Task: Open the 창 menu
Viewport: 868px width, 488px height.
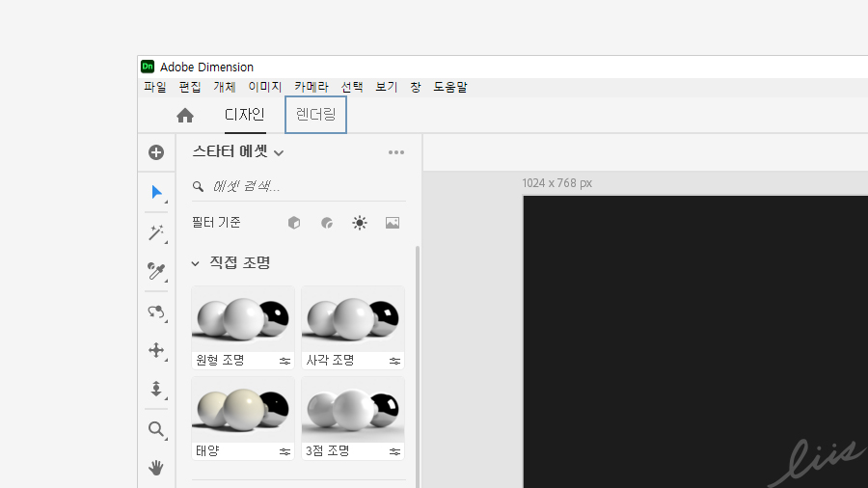Action: pos(416,87)
